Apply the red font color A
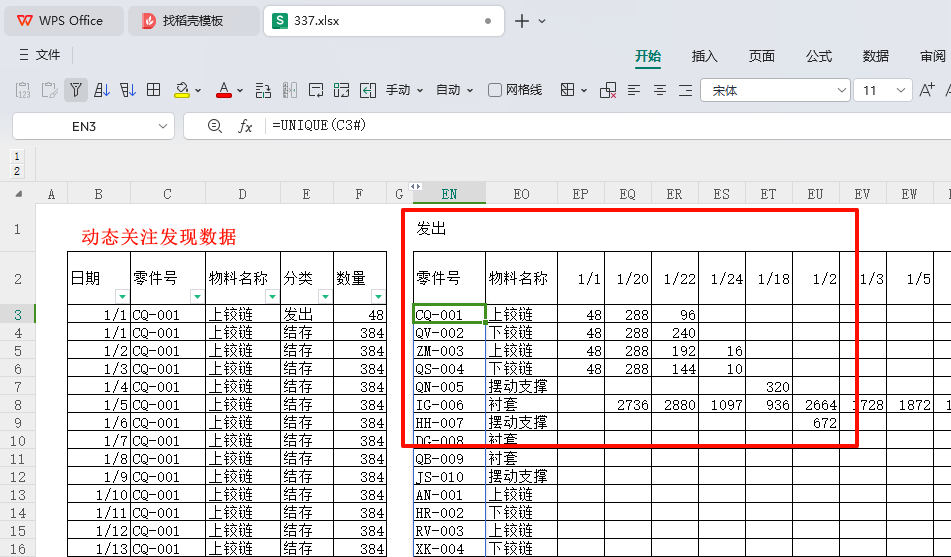The image size is (951, 557). 224,90
